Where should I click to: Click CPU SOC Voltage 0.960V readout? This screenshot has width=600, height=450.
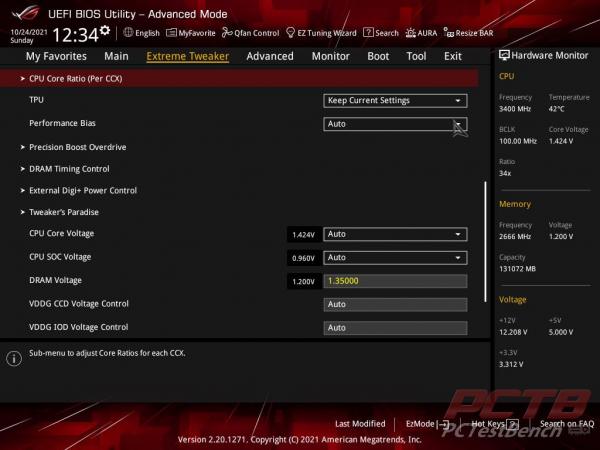(x=303, y=258)
